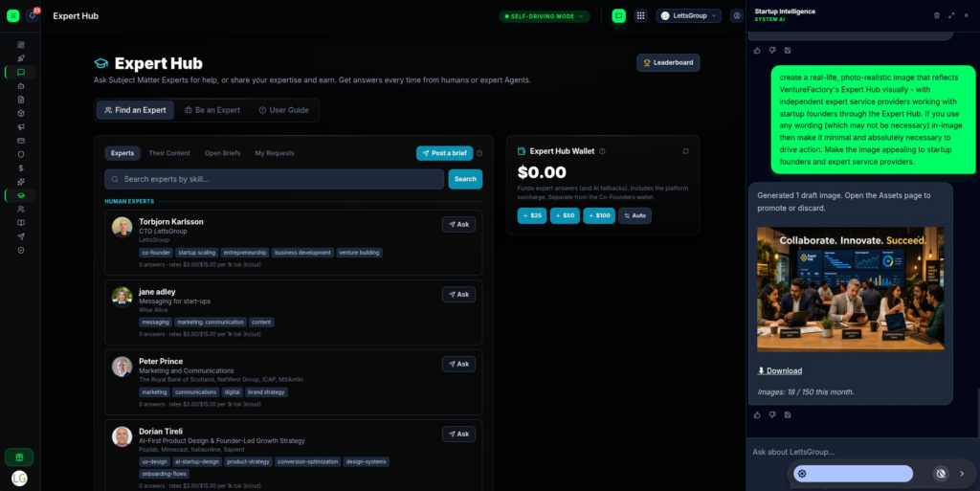980x491 pixels.
Task: Add $50 to the wallet
Action: click(565, 215)
